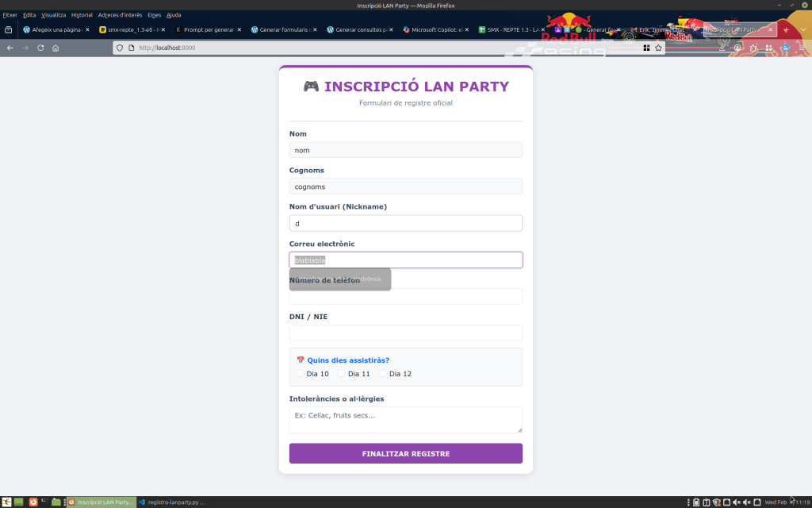The image size is (812, 508).
Task: Enable the Dia 12 checkbox
Action: [x=383, y=374]
